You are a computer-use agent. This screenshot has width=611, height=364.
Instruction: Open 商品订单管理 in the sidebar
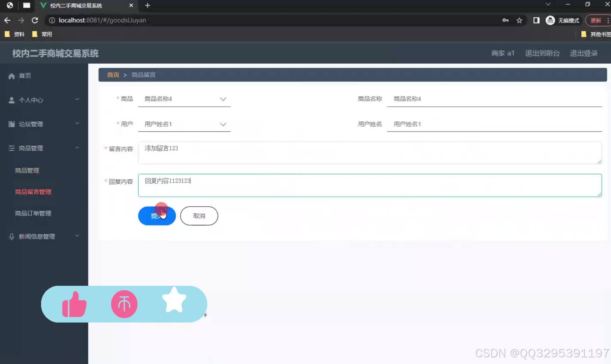[x=33, y=213]
